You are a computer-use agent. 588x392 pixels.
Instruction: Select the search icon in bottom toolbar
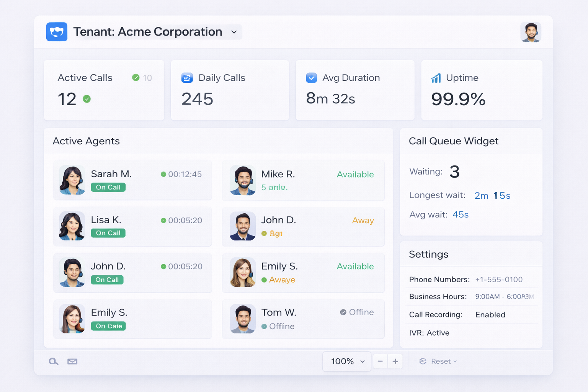point(54,361)
